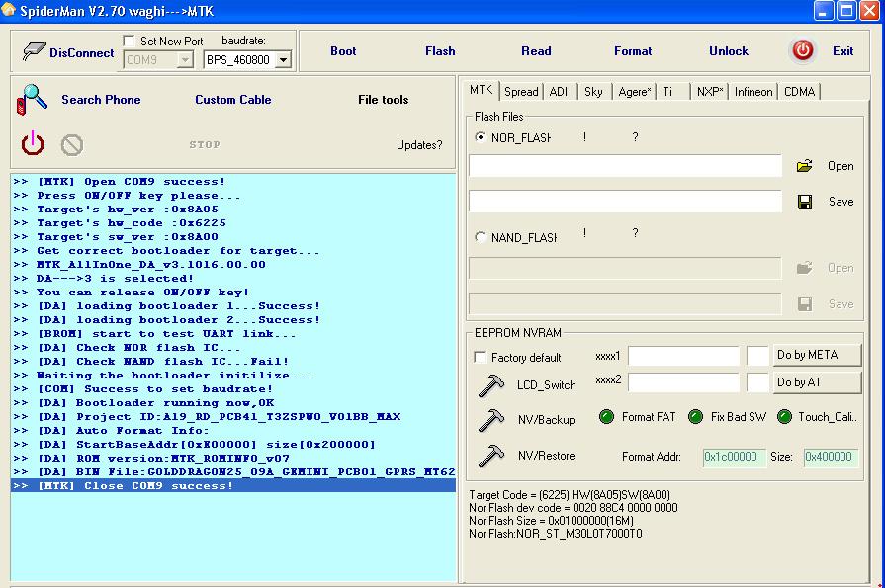Select the 'Open COM9 success!' log line
The height and width of the screenshot is (588, 885).
(x=233, y=182)
